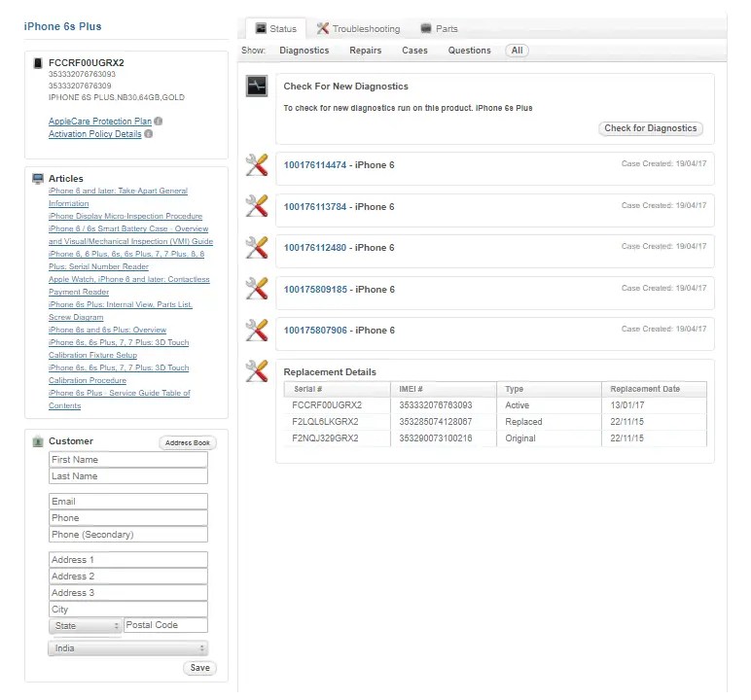Open Service Guide Table of Contents article
This screenshot has height=700, width=751.
pyautogui.click(x=120, y=400)
